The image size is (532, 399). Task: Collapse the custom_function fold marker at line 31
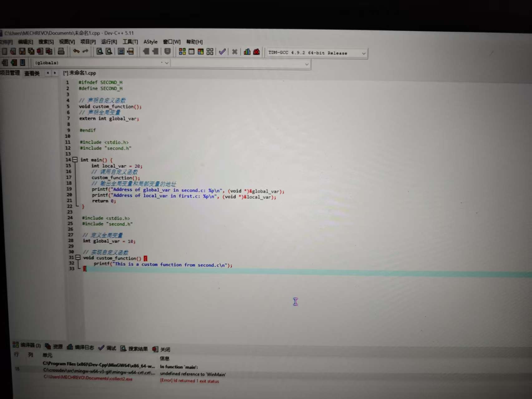point(78,258)
